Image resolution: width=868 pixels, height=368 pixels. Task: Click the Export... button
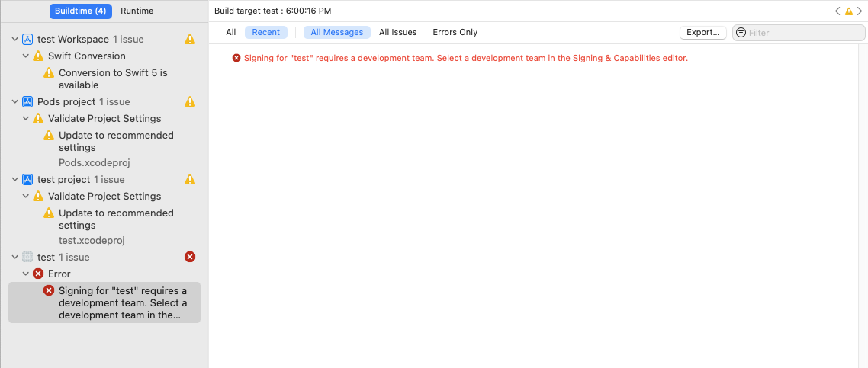coord(703,33)
